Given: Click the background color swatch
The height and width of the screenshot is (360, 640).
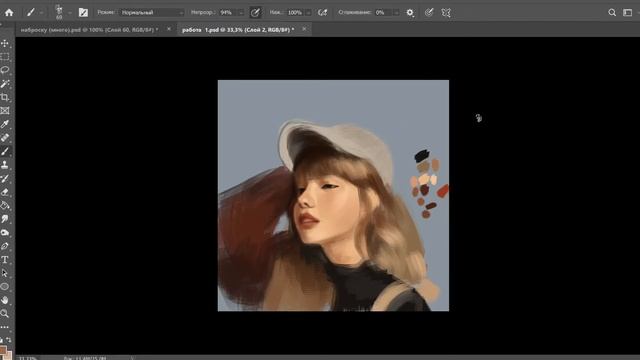Looking at the screenshot, I should coord(9,356).
